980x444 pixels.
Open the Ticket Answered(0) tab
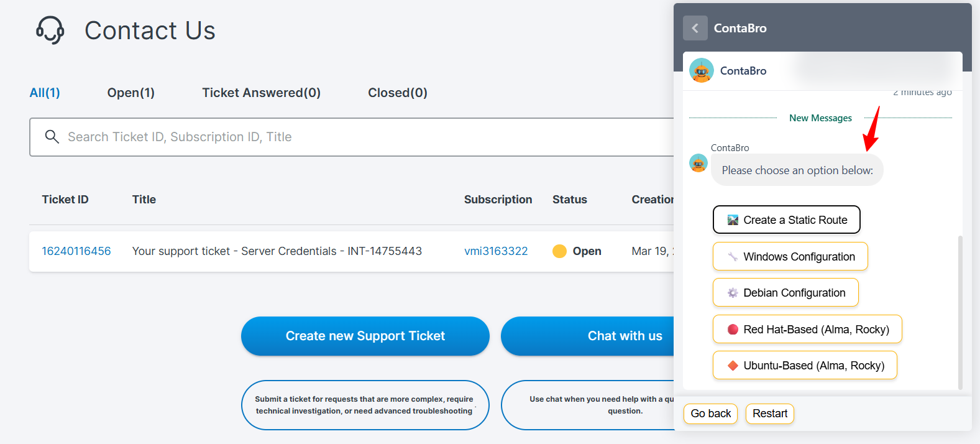[261, 93]
